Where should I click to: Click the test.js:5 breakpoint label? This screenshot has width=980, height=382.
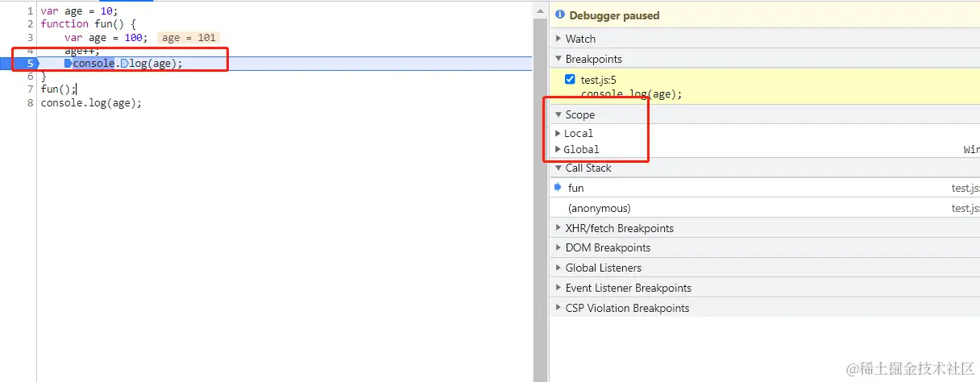pos(598,79)
